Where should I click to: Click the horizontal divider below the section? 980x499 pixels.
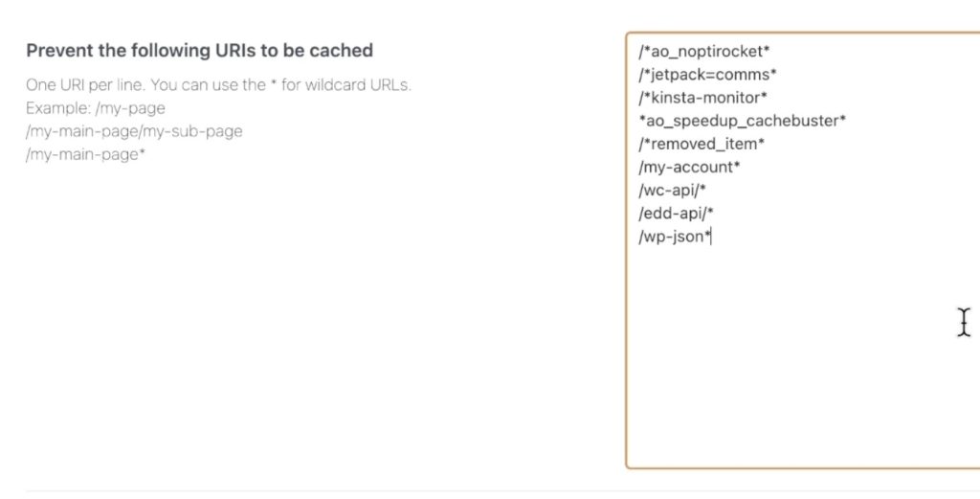(x=479, y=491)
